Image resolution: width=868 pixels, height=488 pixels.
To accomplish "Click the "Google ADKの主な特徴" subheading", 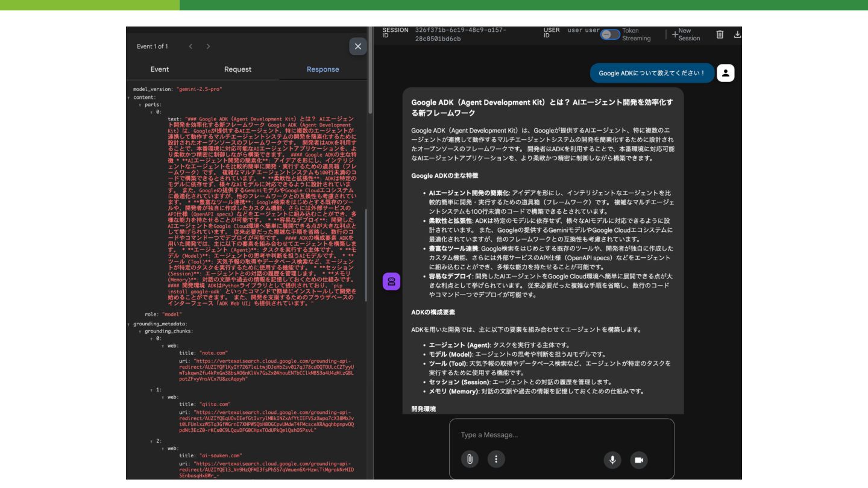I will click(444, 175).
